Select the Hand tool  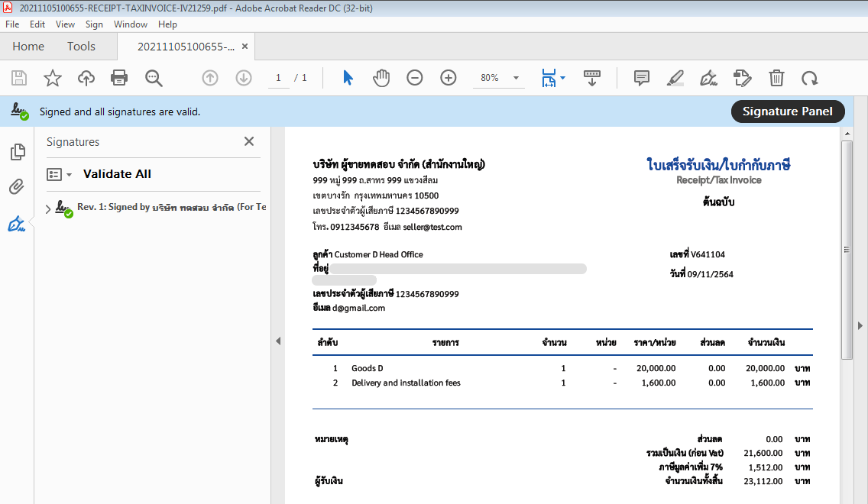tap(381, 77)
